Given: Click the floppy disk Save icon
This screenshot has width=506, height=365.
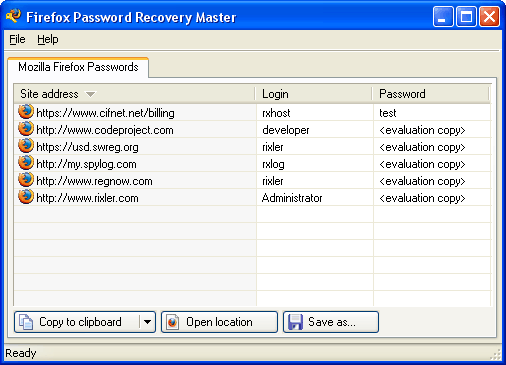Looking at the screenshot, I should pos(295,322).
